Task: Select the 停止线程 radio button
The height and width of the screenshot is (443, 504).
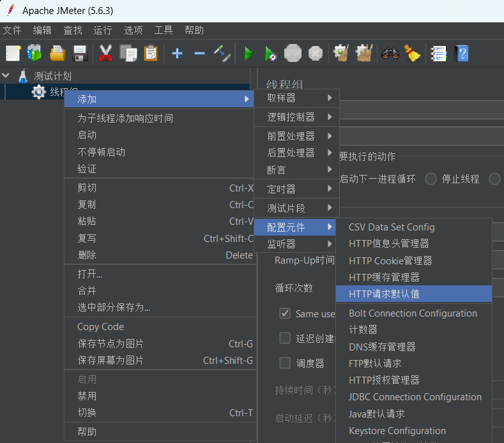Action: coord(431,179)
